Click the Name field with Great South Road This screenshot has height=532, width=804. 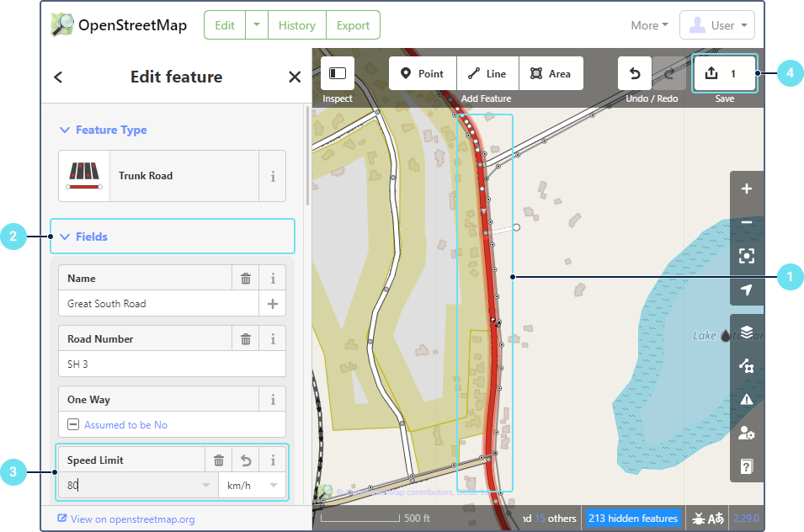(x=158, y=304)
